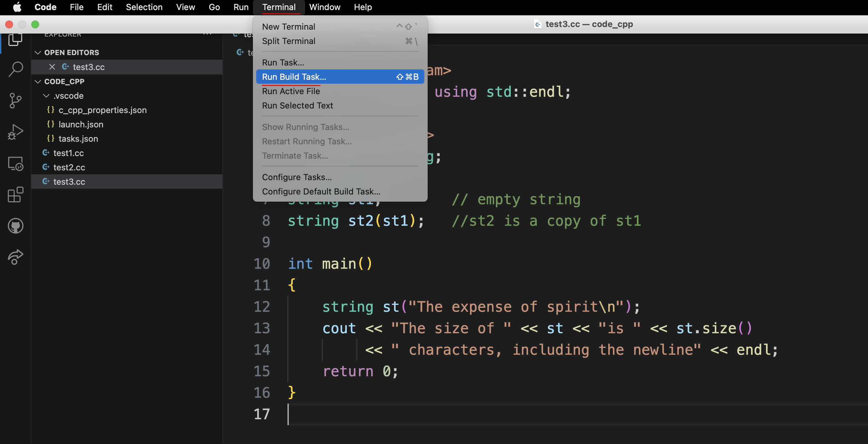
Task: Click the C++ icon of test3.cc in Open Editors
Action: (x=66, y=67)
